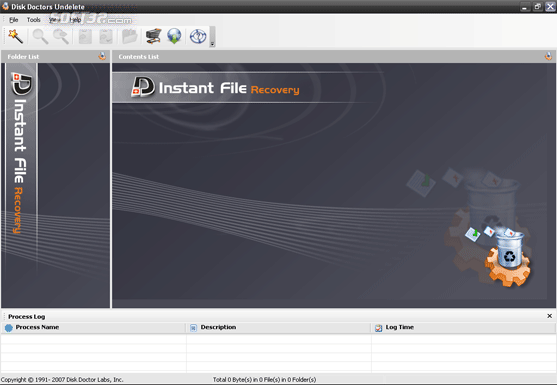Click the magnifier search toolbar icon
Image resolution: width=558 pixels, height=385 pixels.
40,36
